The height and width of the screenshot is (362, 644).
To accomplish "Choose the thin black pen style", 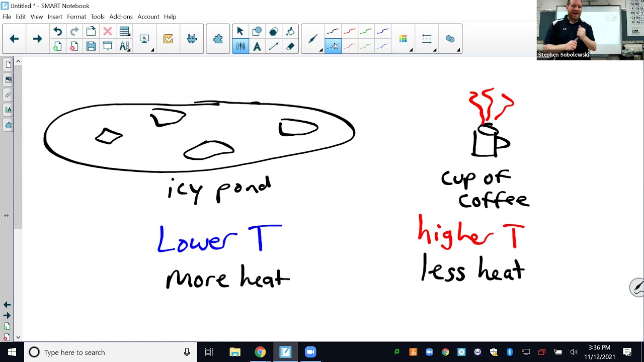I will click(333, 46).
